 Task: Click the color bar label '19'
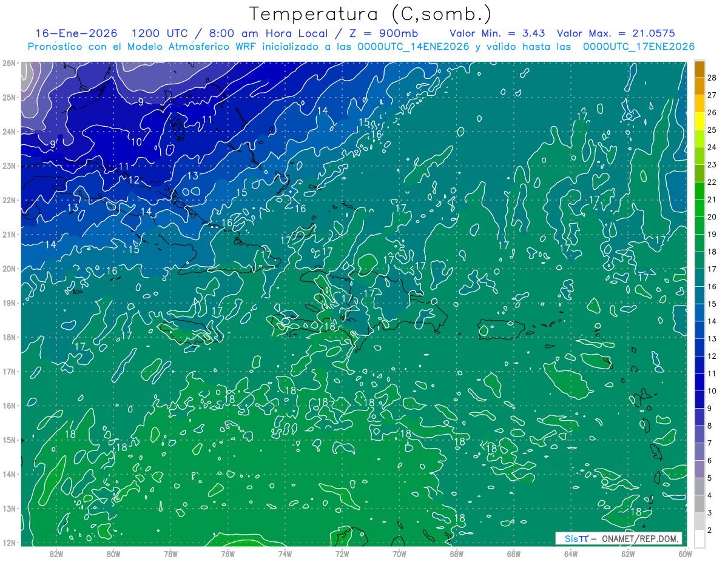(x=712, y=235)
